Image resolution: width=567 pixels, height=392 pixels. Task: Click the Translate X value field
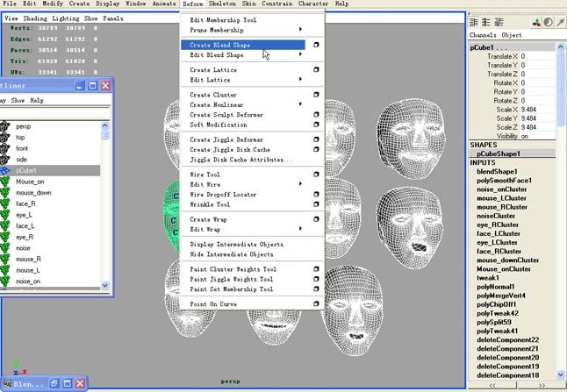pos(537,56)
